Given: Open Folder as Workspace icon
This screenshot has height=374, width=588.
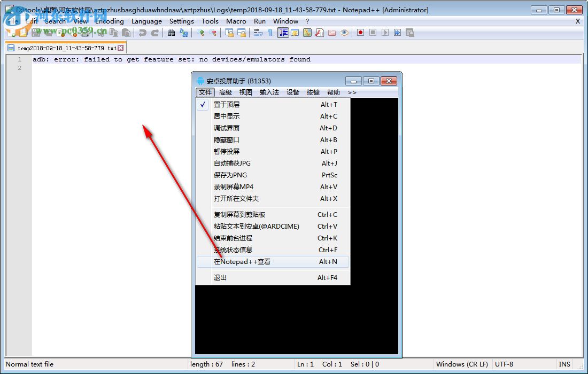Looking at the screenshot, I should pos(332,33).
